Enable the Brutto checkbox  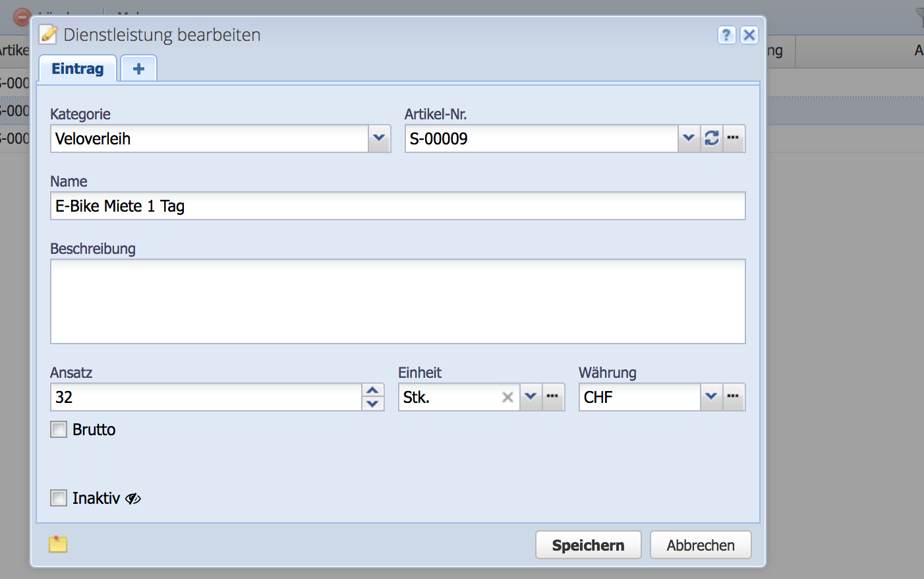pyautogui.click(x=58, y=429)
